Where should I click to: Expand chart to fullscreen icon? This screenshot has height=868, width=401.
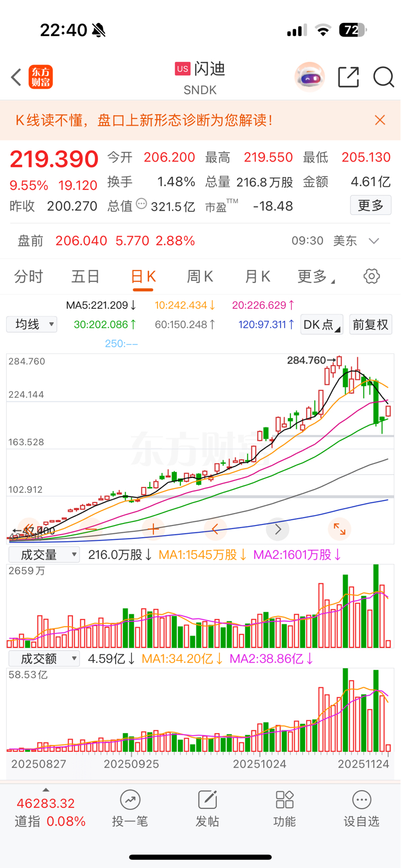pos(339,529)
